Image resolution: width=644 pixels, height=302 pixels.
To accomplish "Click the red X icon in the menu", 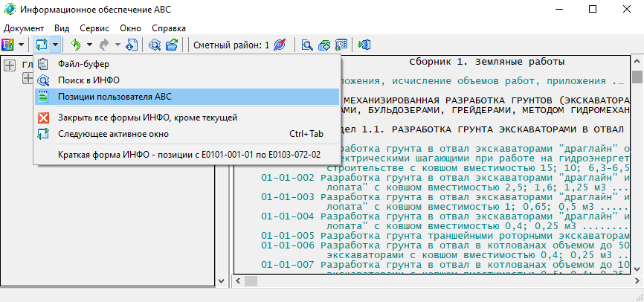I will [x=43, y=118].
